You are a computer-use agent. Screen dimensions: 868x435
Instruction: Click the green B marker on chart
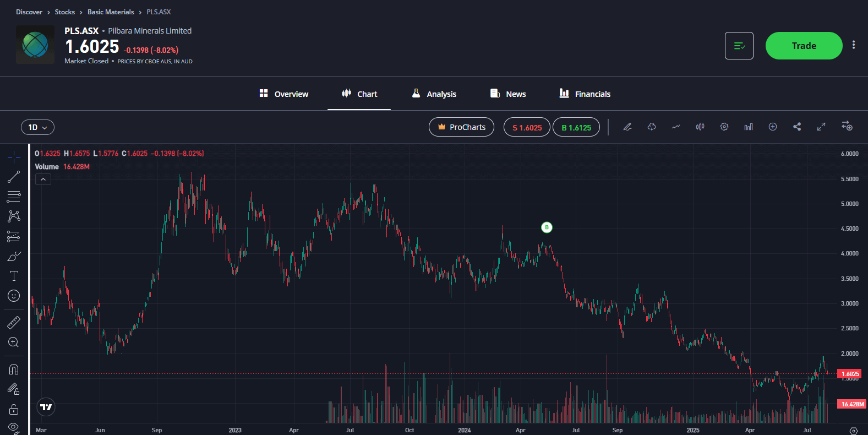[547, 227]
